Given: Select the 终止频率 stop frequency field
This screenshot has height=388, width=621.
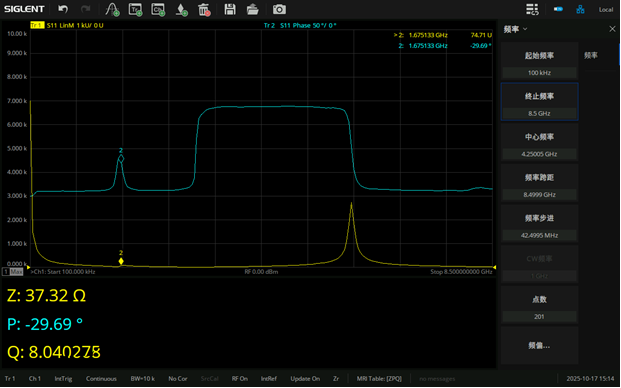Looking at the screenshot, I should click(539, 102).
